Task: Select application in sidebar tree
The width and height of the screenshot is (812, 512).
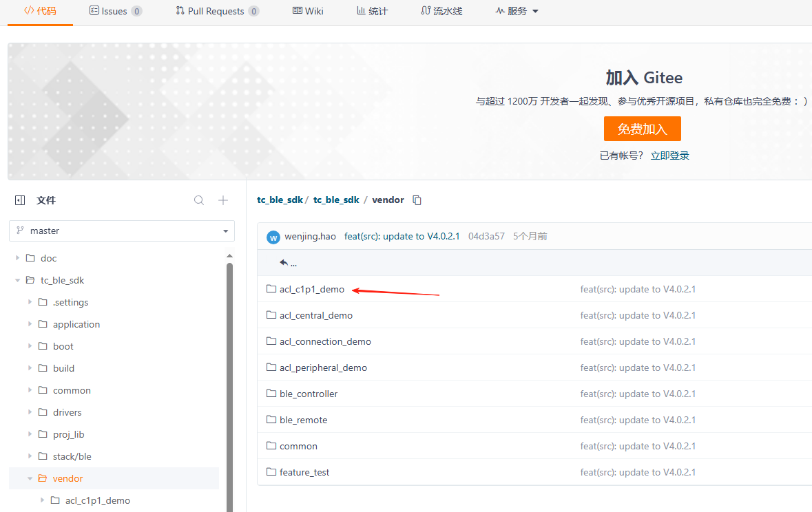Action: 76,324
